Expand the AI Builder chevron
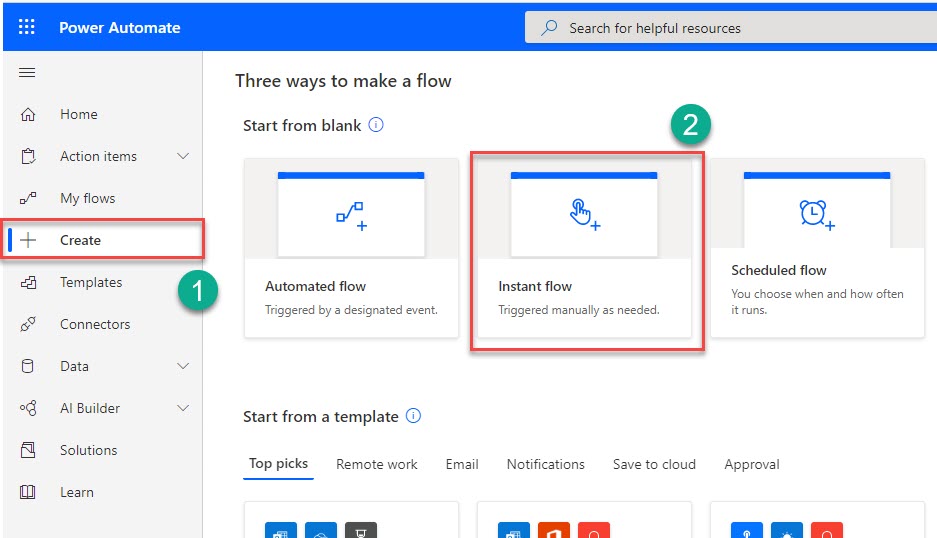Screen dimensions: 937x538 pos(183,408)
